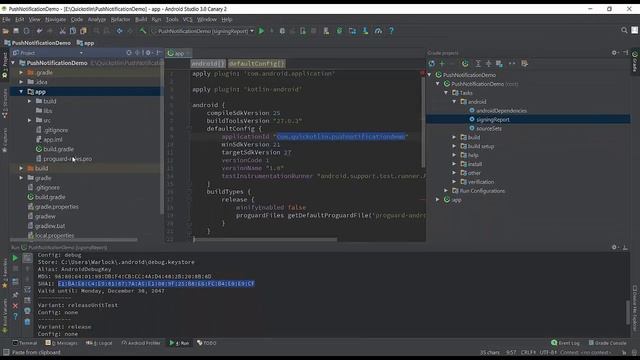The width and height of the screenshot is (640, 360).
Task: Rerun task in Run panel
Action: coord(16,258)
